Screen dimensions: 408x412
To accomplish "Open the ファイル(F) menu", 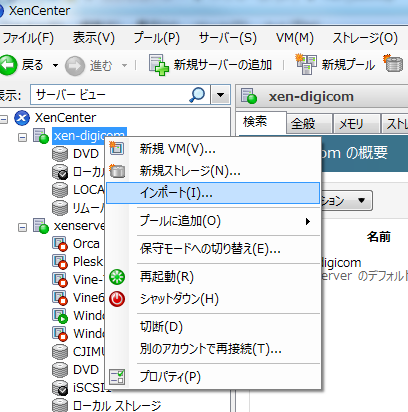I will coord(27,38).
